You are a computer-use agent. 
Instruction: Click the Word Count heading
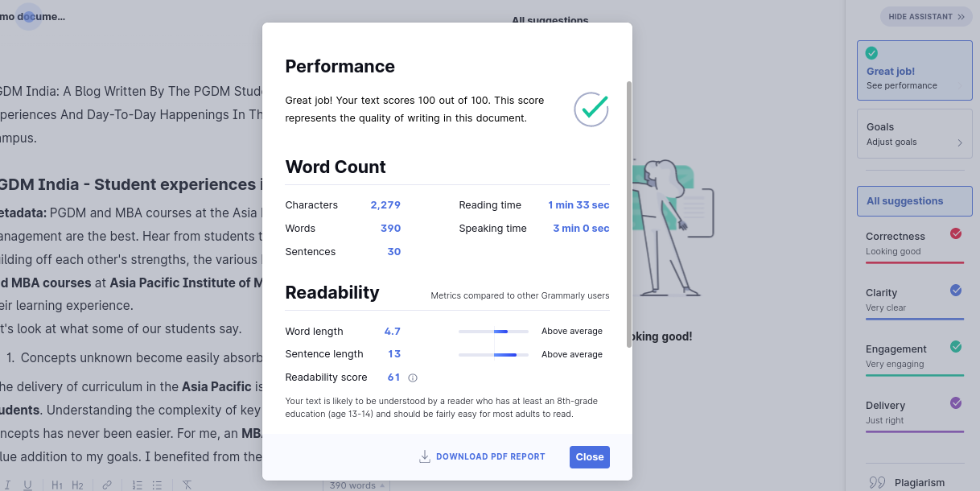tap(336, 167)
